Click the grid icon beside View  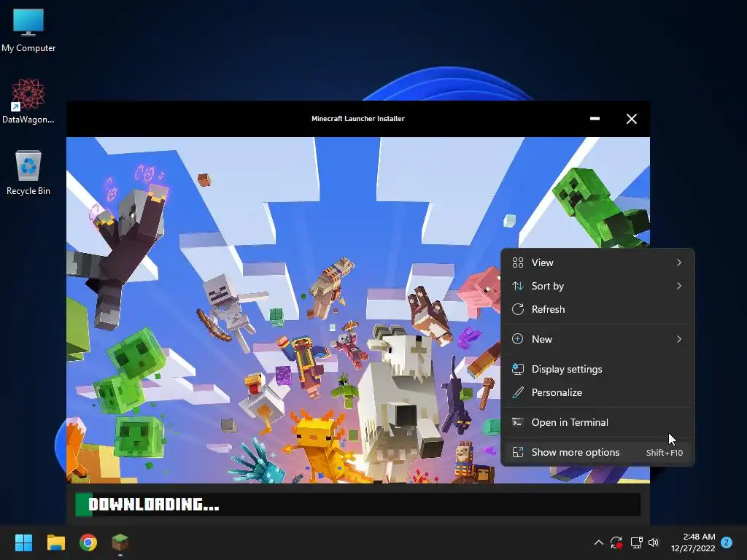(x=518, y=262)
